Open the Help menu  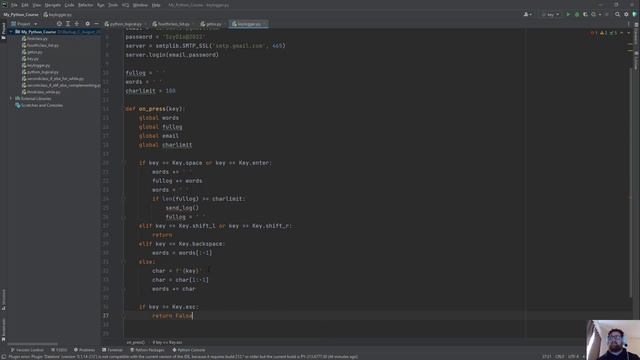[156, 5]
